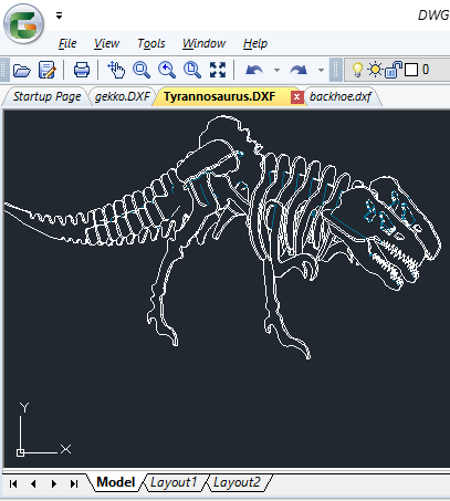
Task: Click the Undo arrow icon
Action: pyautogui.click(x=254, y=70)
